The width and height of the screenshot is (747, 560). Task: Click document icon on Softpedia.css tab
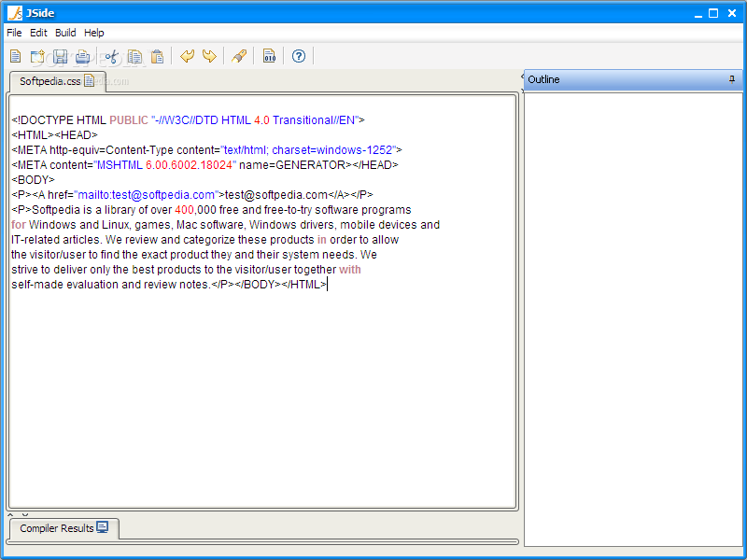89,81
